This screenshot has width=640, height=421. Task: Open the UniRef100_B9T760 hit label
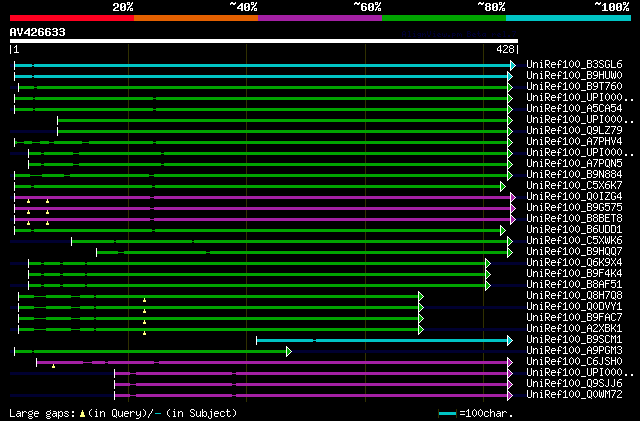tap(574, 87)
